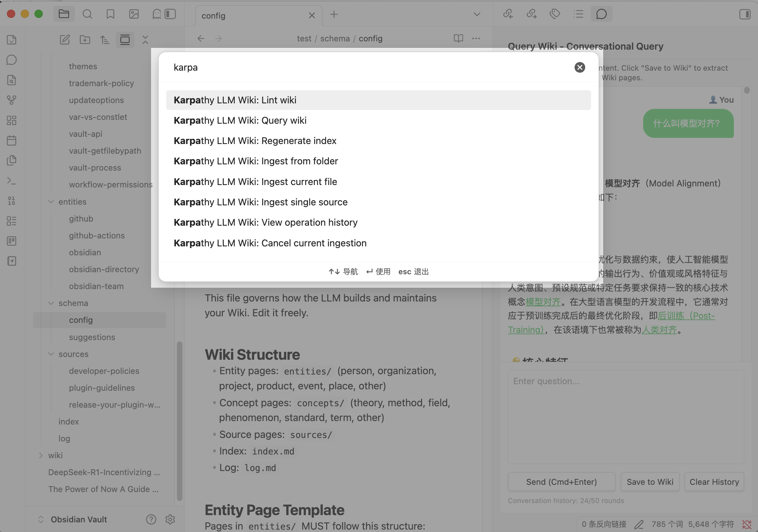Toggle the left sidebar
This screenshot has width=758, height=532.
[170, 14]
